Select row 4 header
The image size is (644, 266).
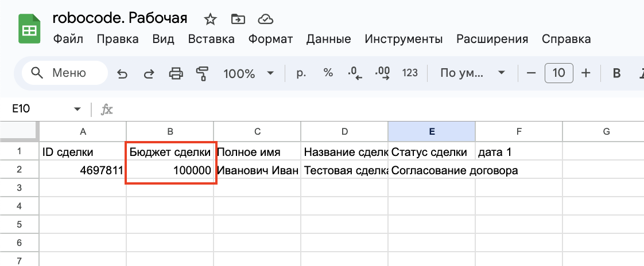point(20,206)
